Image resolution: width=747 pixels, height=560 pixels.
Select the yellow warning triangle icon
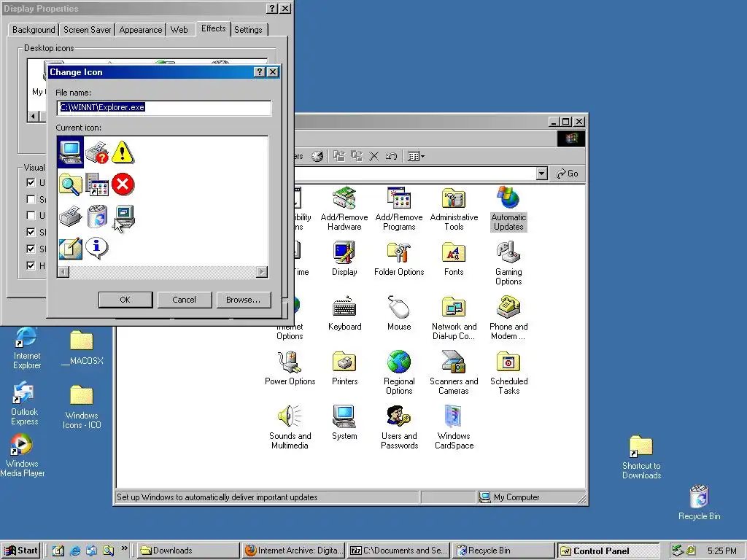point(123,152)
